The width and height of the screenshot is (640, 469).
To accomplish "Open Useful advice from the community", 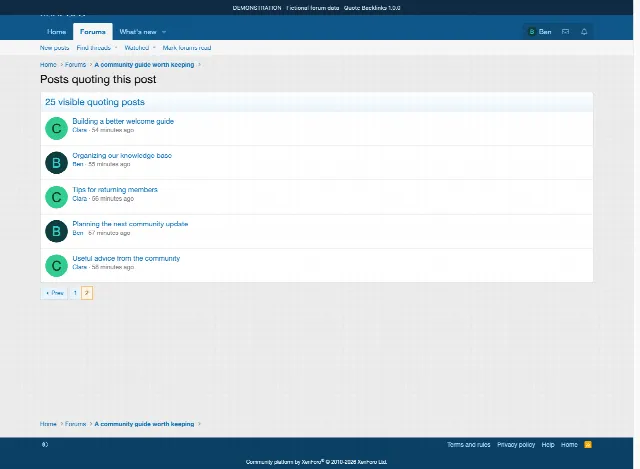I will pyautogui.click(x=126, y=258).
